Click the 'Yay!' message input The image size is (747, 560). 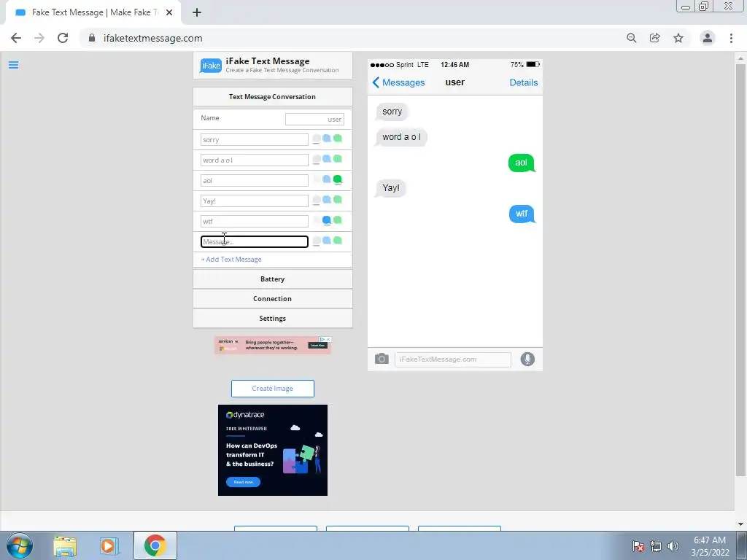[x=255, y=201]
